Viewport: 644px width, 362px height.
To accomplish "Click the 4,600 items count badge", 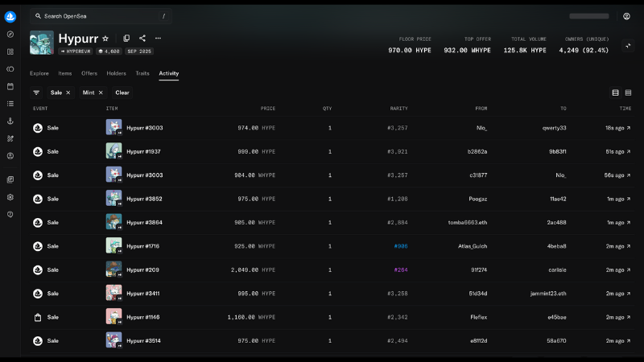I will click(x=109, y=51).
